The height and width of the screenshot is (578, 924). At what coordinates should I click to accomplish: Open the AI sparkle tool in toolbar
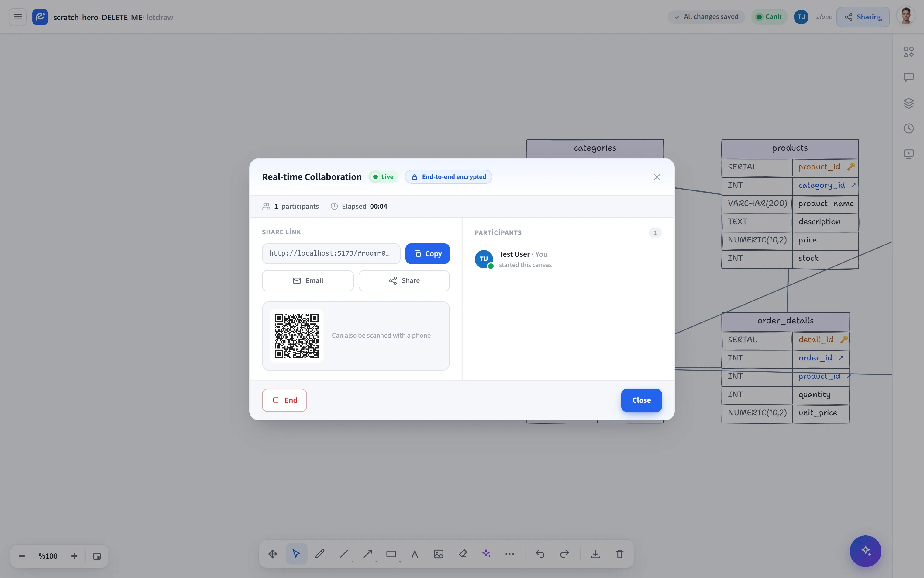tap(486, 554)
